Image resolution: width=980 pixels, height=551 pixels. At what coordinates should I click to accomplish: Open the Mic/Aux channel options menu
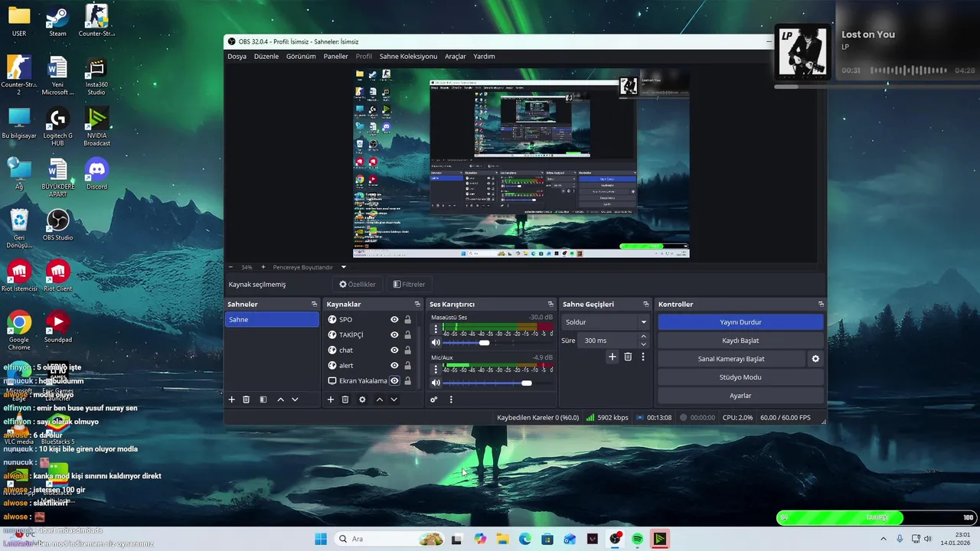tap(436, 370)
